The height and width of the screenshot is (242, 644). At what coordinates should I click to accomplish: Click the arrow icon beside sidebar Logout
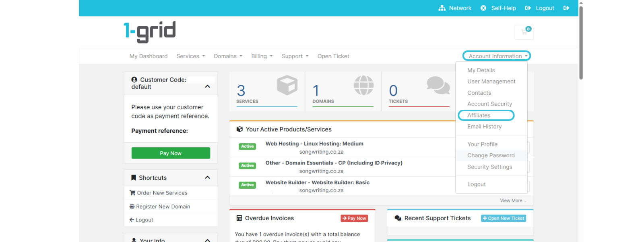tap(132, 220)
